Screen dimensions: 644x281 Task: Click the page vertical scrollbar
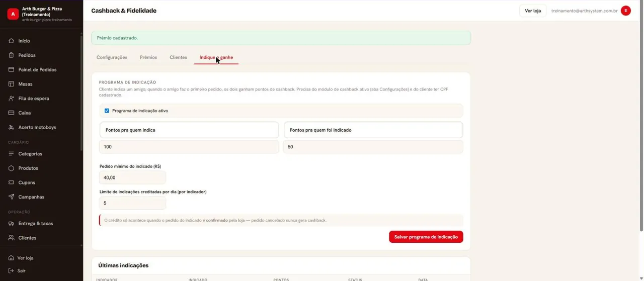click(641, 126)
